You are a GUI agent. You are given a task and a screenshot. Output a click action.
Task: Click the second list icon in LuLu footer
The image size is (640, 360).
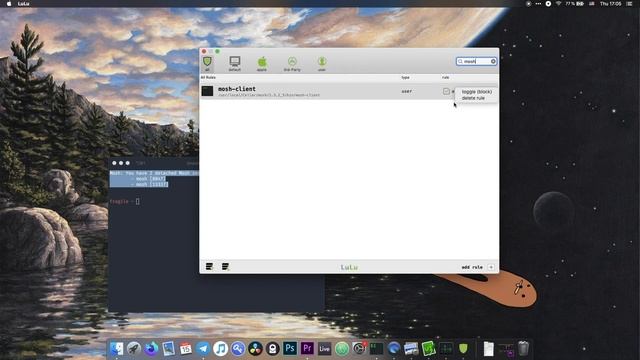coord(225,267)
